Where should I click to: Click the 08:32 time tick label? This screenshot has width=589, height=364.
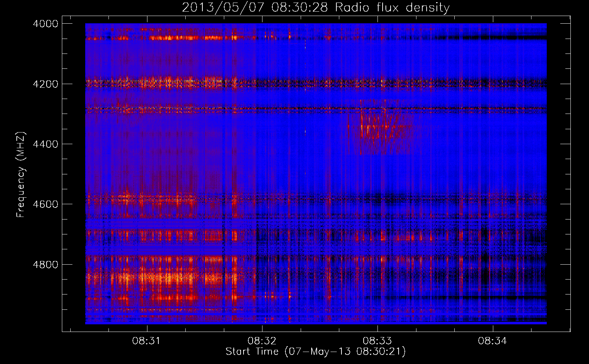tap(262, 341)
